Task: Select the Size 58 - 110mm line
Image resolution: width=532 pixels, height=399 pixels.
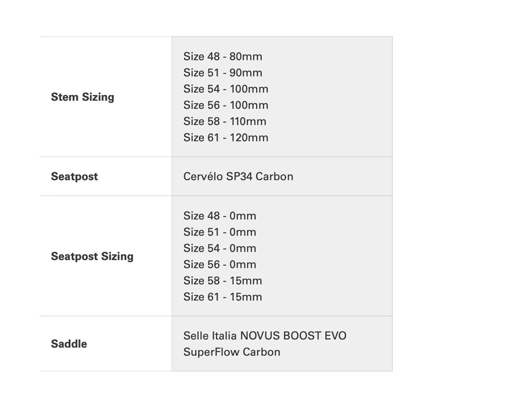Action: 224,122
